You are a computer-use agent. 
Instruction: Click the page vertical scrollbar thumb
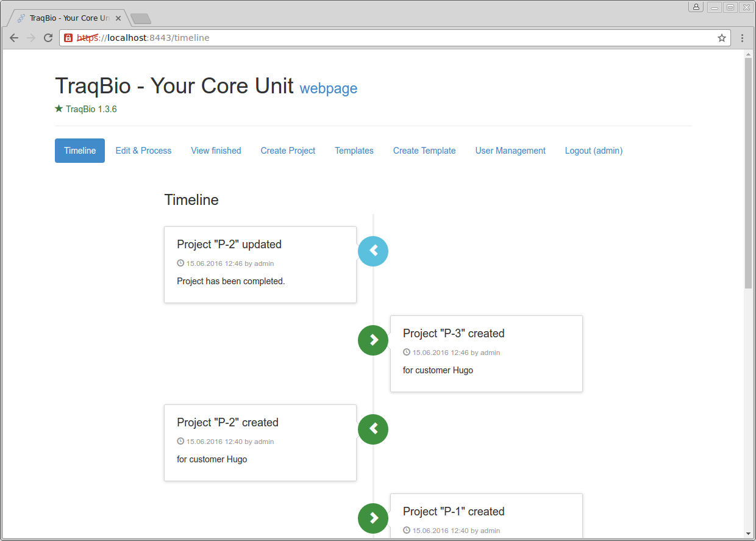click(749, 173)
